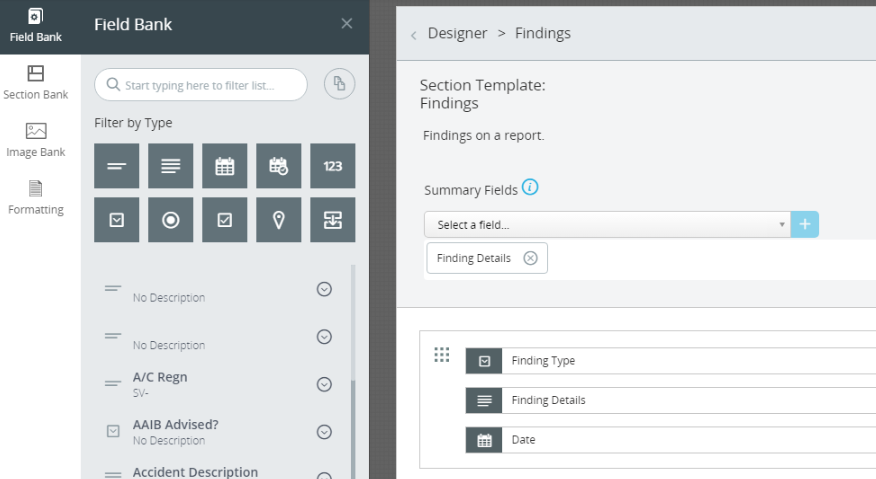Filter by location pin field type
The width and height of the screenshot is (876, 479).
(x=278, y=220)
